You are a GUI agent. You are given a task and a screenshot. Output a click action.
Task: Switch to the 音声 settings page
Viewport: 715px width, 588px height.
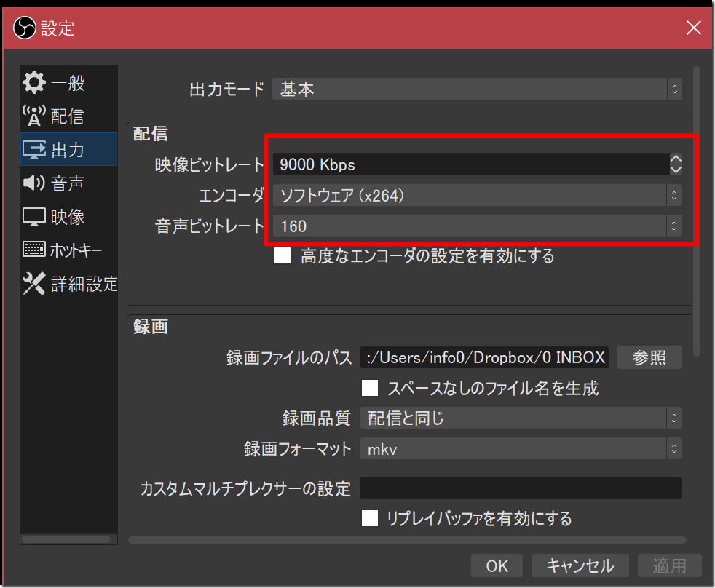pyautogui.click(x=69, y=183)
